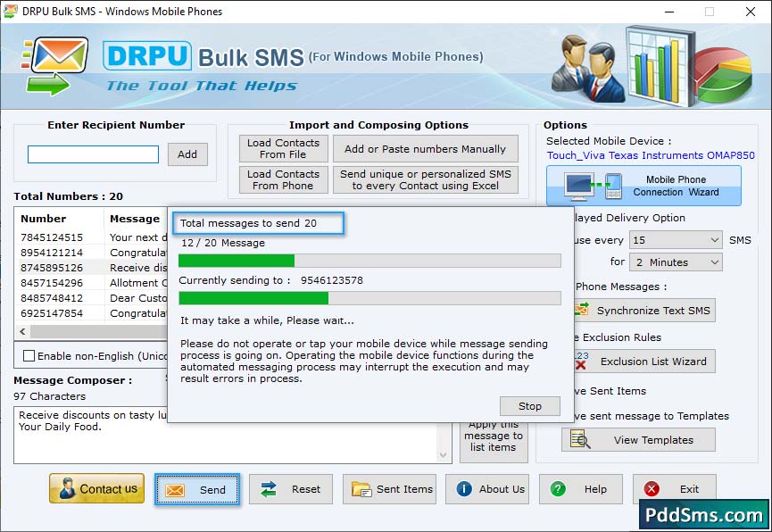Open View Templates
Image resolution: width=772 pixels, height=532 pixels.
(x=638, y=439)
